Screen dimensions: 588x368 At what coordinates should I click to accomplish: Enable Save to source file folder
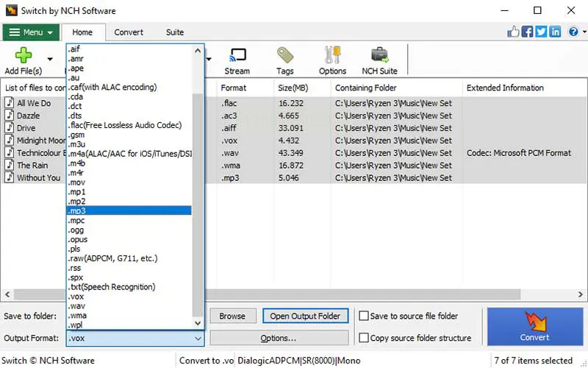tap(364, 316)
